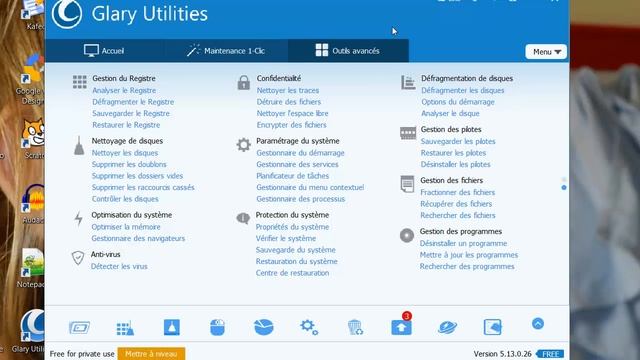The image size is (640, 360).
Task: Select the Outils avancés tab
Action: pyautogui.click(x=348, y=51)
